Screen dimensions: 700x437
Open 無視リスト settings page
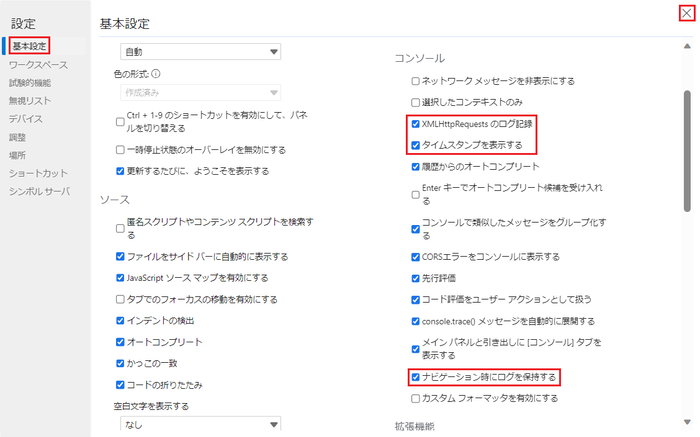point(29,101)
